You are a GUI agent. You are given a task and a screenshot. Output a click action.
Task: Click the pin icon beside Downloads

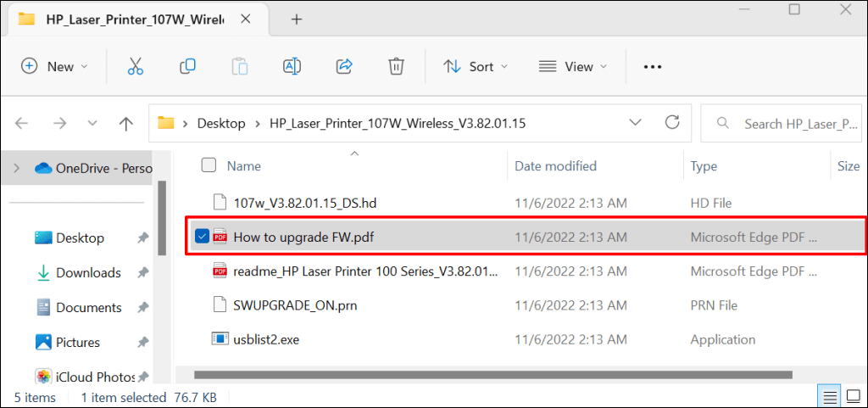142,272
